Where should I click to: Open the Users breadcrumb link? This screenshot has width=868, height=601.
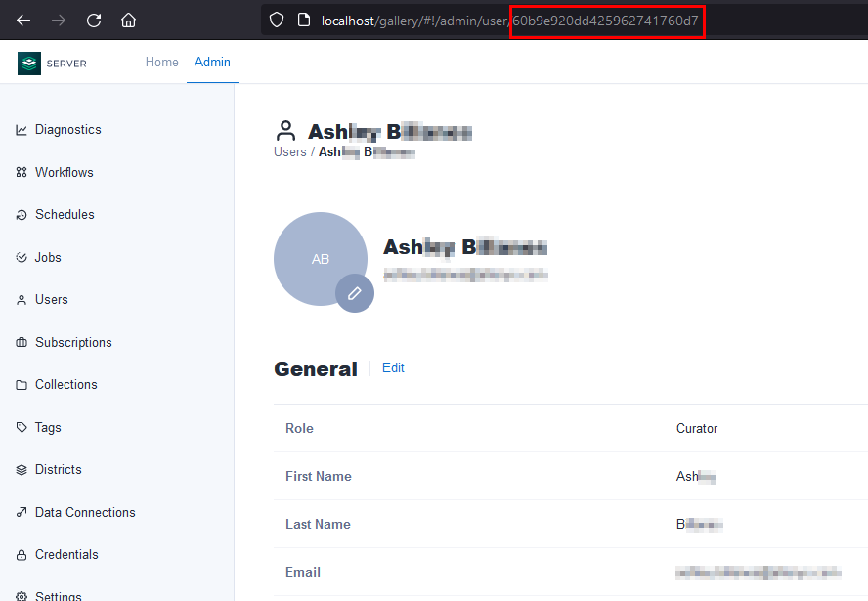click(x=289, y=151)
